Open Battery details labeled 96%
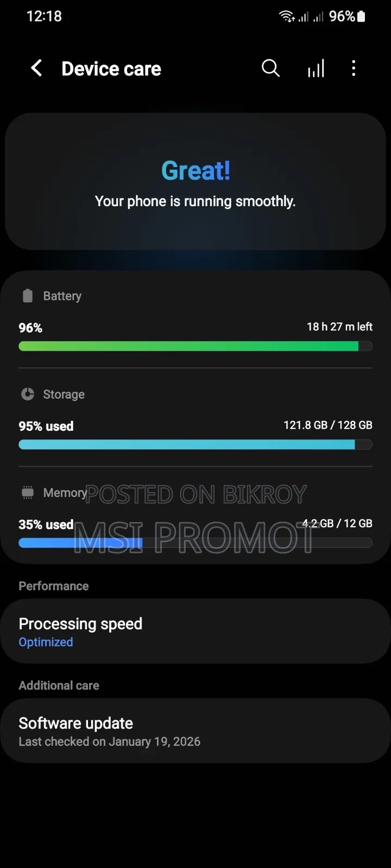This screenshot has height=868, width=391. click(195, 320)
